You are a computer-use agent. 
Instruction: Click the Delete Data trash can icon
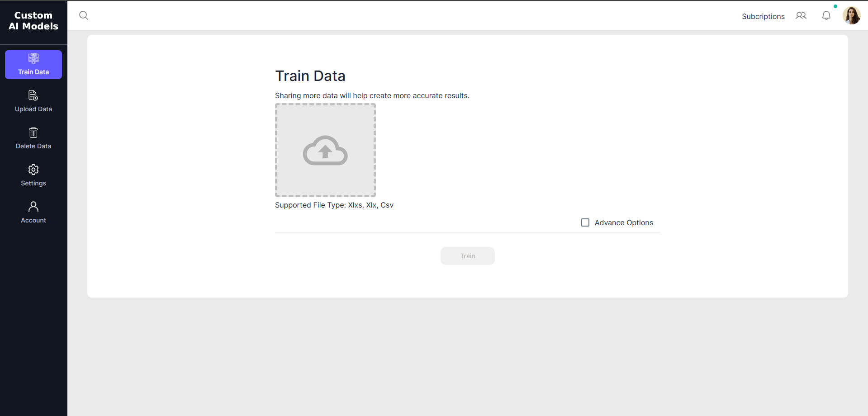[33, 132]
